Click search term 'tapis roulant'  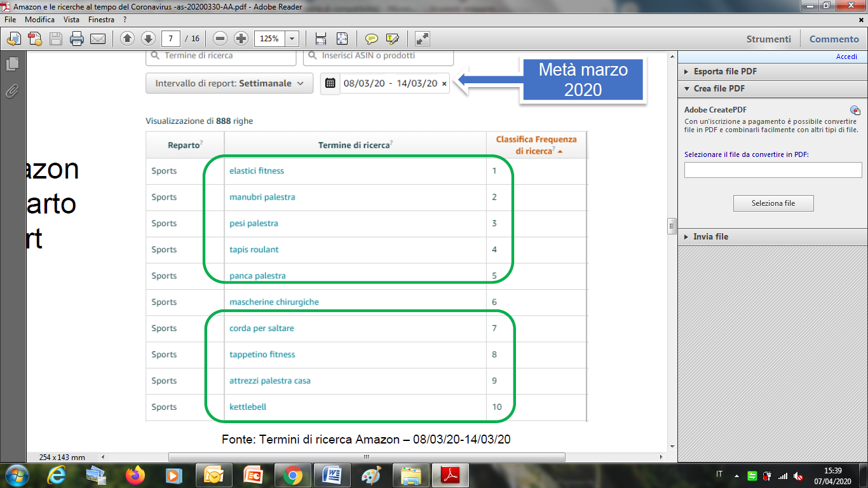(x=254, y=250)
